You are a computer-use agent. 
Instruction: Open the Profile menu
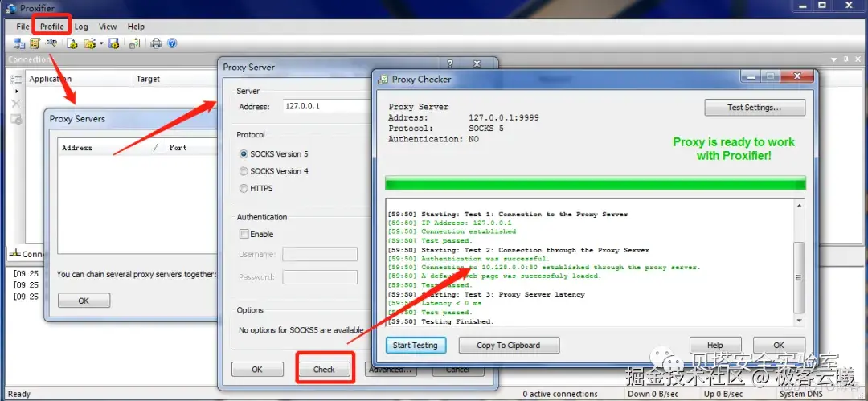(x=52, y=27)
